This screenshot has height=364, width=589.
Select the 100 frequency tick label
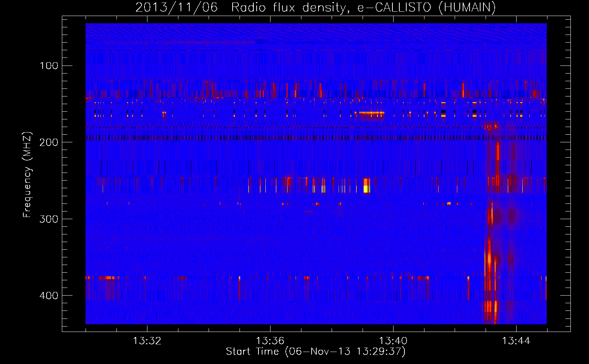click(49, 66)
